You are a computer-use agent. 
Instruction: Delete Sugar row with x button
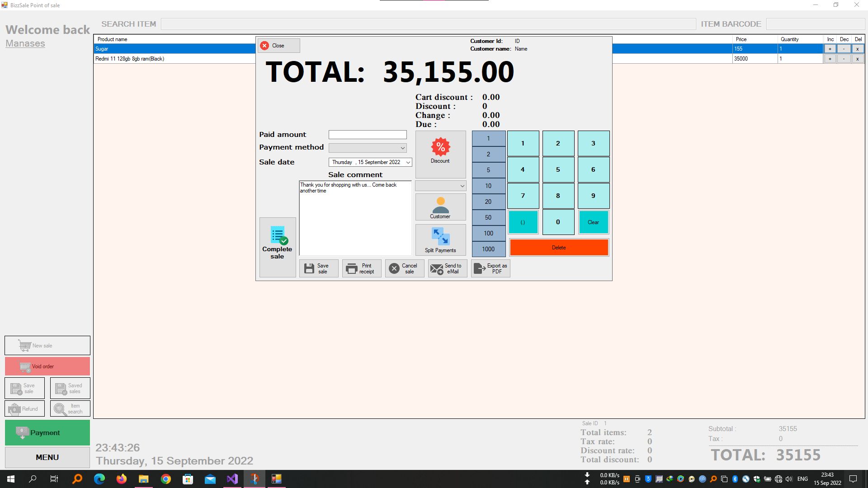point(858,49)
